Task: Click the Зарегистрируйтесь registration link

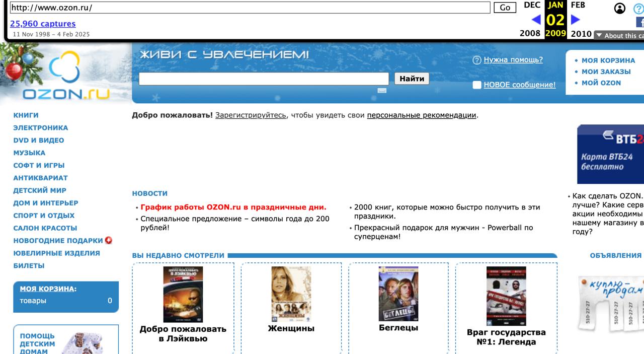Action: 251,115
